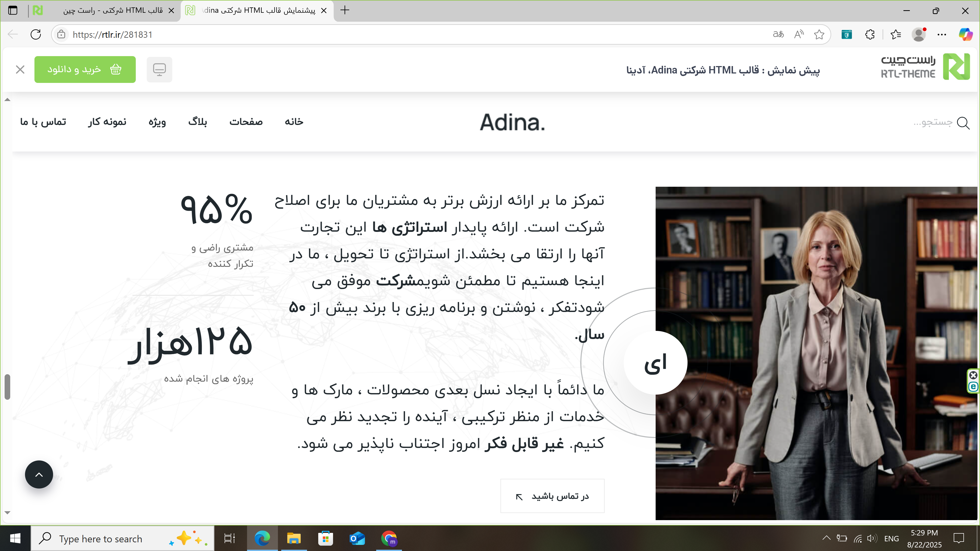Click the خرید و دانلود green button
Image resolution: width=980 pixels, height=551 pixels.
point(85,70)
